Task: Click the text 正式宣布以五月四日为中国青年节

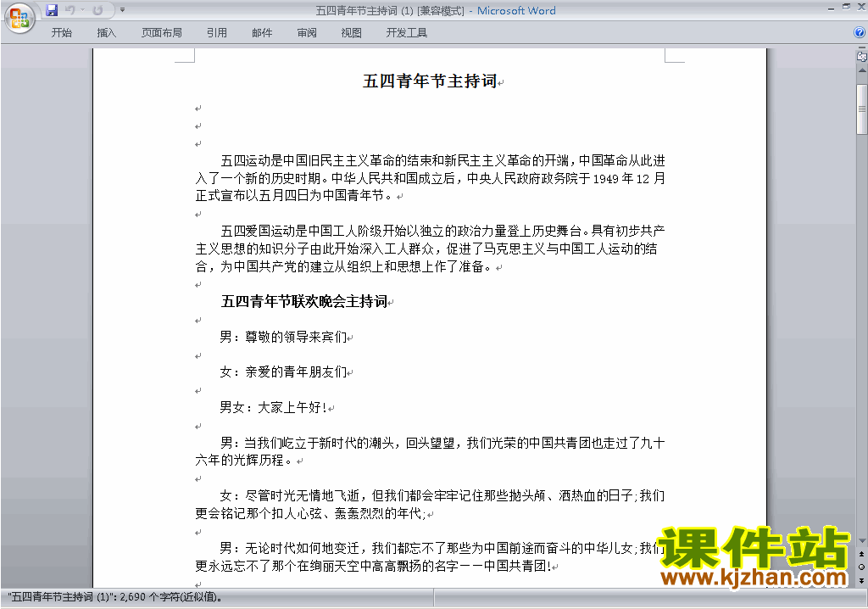Action: (289, 196)
